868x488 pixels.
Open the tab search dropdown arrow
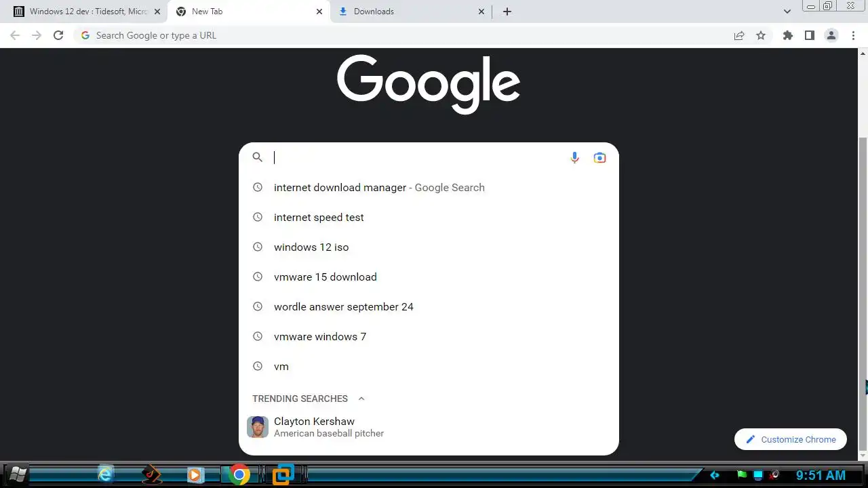point(787,12)
